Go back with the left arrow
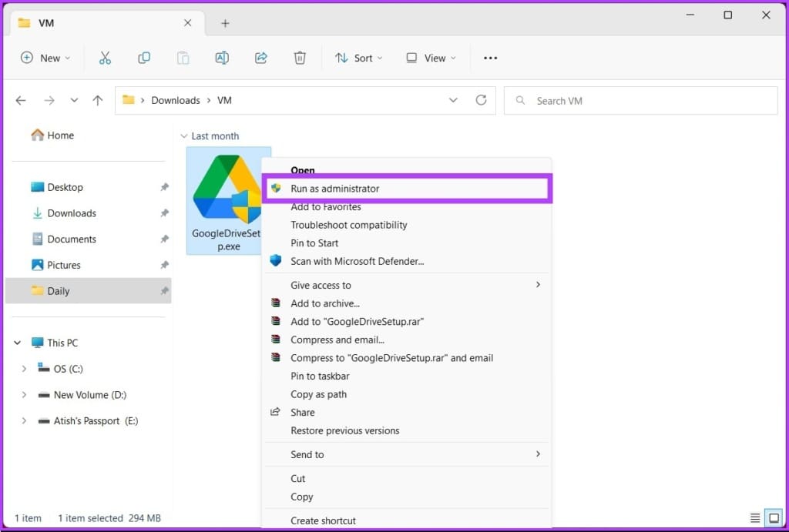789x532 pixels. coord(21,100)
